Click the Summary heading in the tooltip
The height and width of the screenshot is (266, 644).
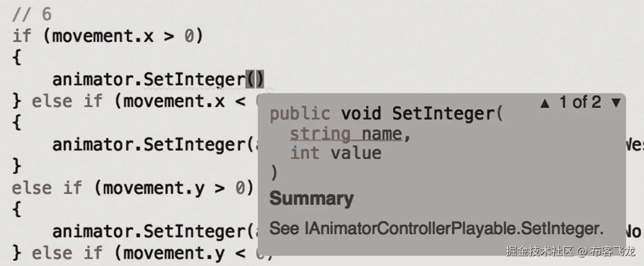point(312,199)
